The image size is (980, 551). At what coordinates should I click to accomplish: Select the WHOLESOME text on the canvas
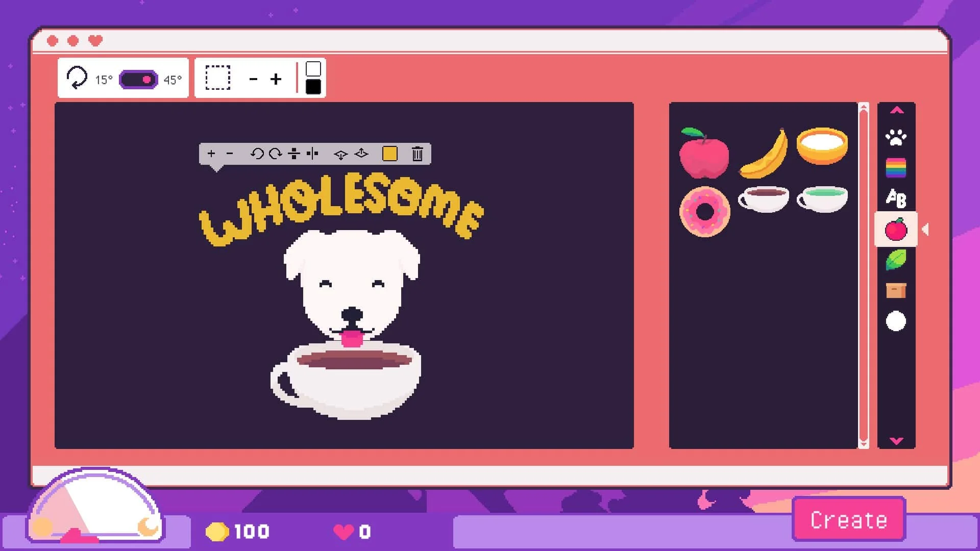coord(341,210)
